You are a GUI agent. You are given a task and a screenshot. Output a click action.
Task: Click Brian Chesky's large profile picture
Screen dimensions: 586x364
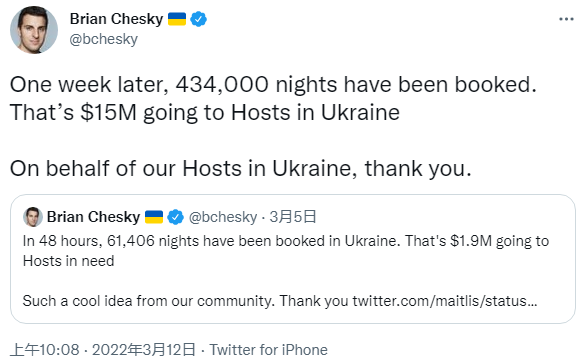coord(34,30)
